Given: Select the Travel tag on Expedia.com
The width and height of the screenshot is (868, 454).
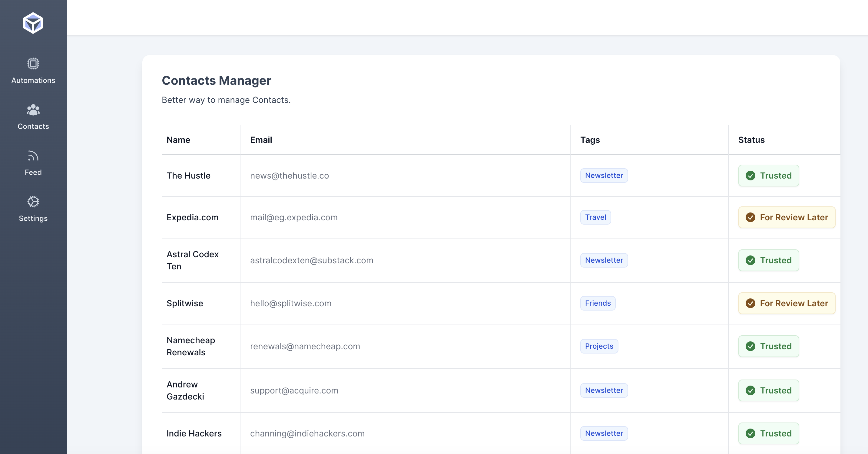Looking at the screenshot, I should pos(595,217).
